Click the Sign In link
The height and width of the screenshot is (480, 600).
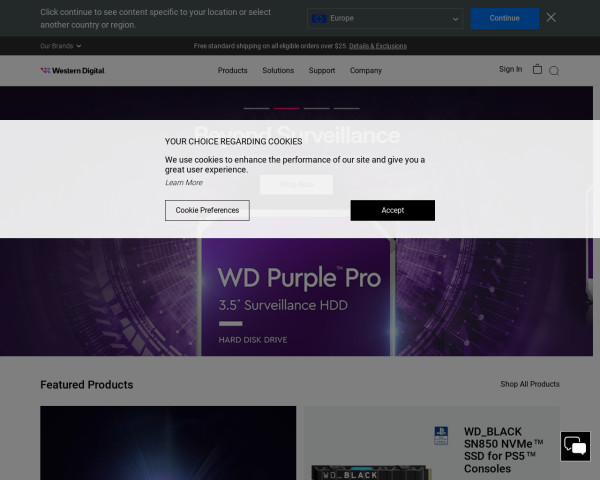pyautogui.click(x=510, y=69)
